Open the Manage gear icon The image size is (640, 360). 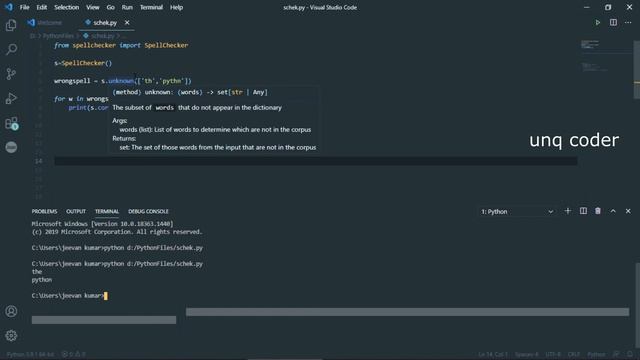pyautogui.click(x=11, y=336)
